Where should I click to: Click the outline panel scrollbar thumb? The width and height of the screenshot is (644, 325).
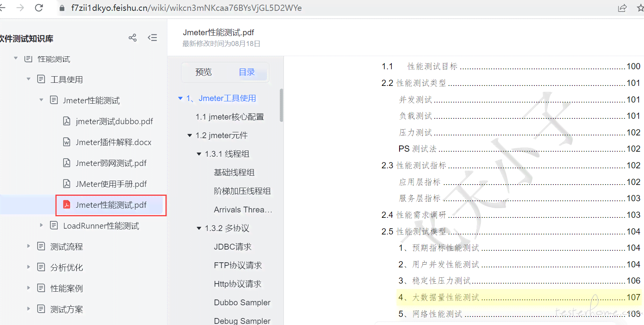click(x=281, y=105)
